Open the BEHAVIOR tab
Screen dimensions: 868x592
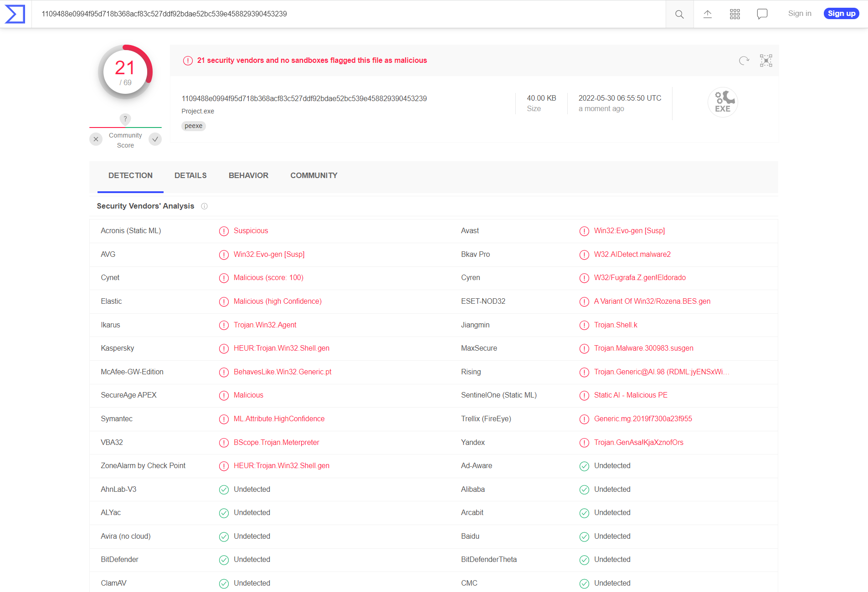pyautogui.click(x=248, y=176)
